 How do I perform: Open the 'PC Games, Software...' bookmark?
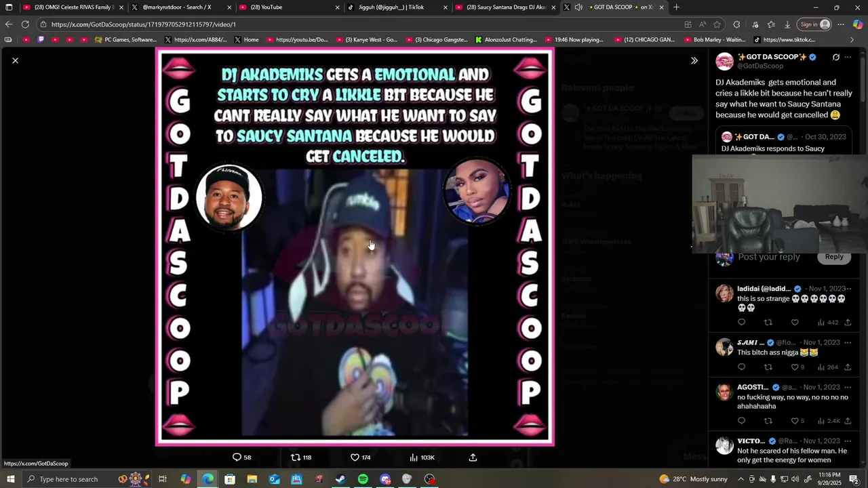coord(126,40)
